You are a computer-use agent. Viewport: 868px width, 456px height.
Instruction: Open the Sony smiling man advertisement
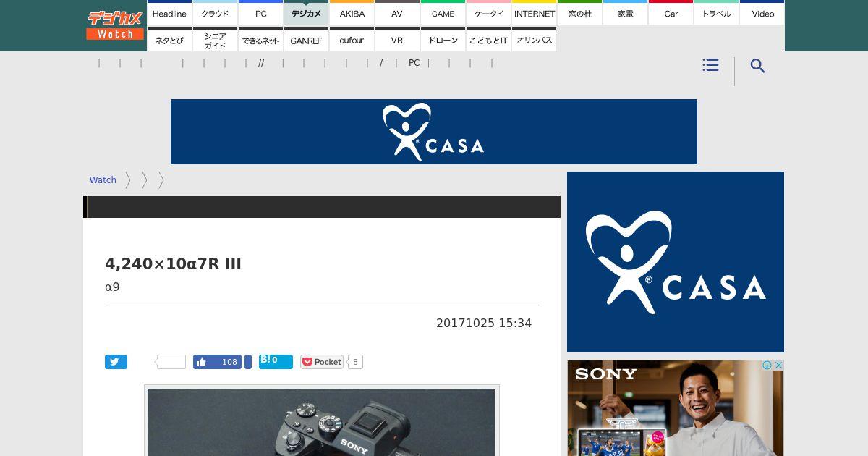[676, 408]
